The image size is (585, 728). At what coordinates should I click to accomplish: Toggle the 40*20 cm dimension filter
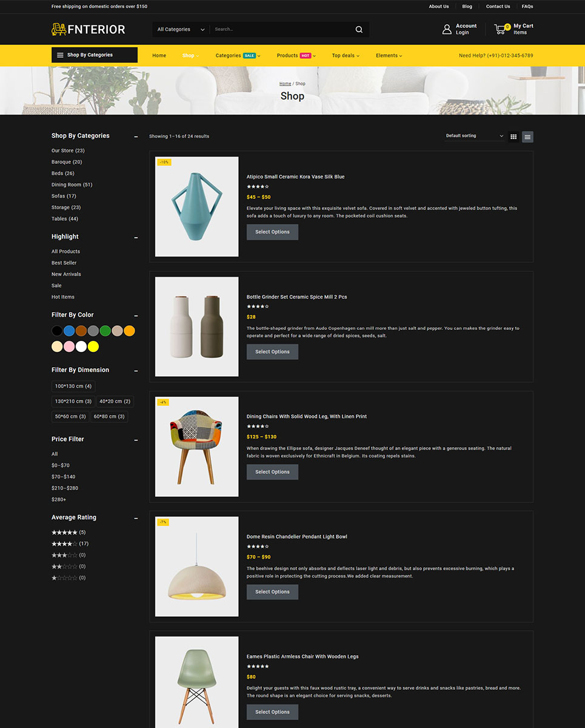pyautogui.click(x=115, y=401)
